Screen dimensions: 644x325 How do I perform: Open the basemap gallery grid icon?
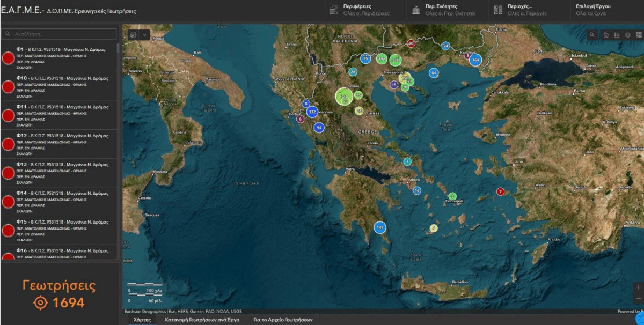(638, 35)
